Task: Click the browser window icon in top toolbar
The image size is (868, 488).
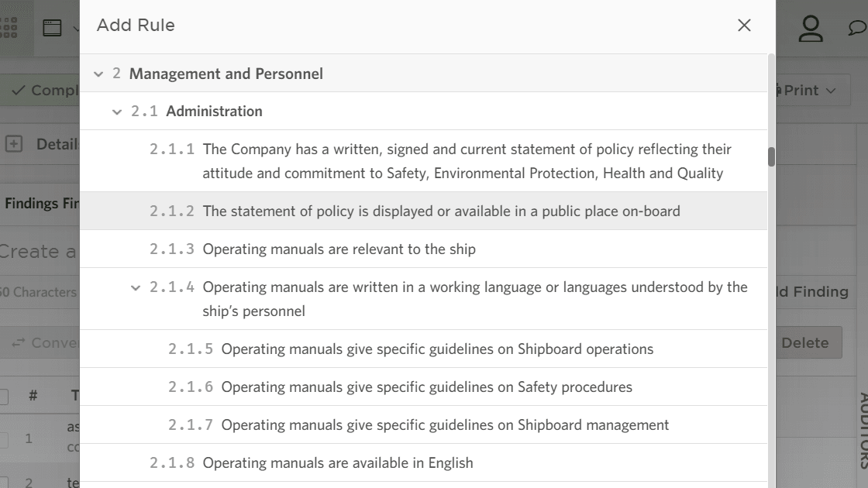Action: 51,27
